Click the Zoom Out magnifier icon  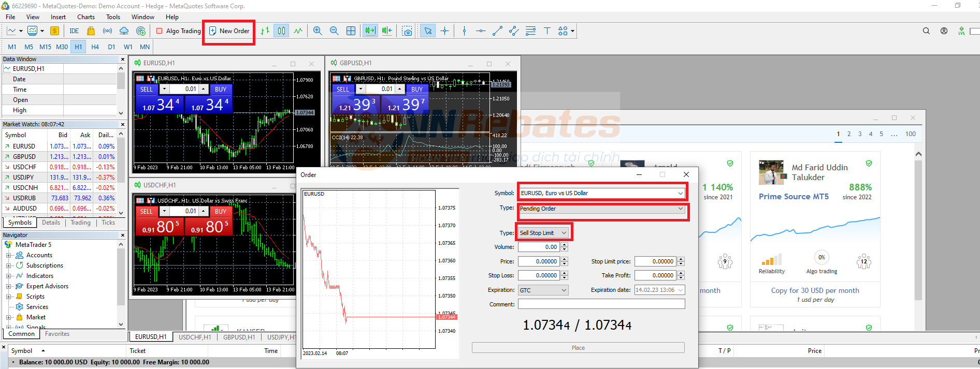coord(334,31)
